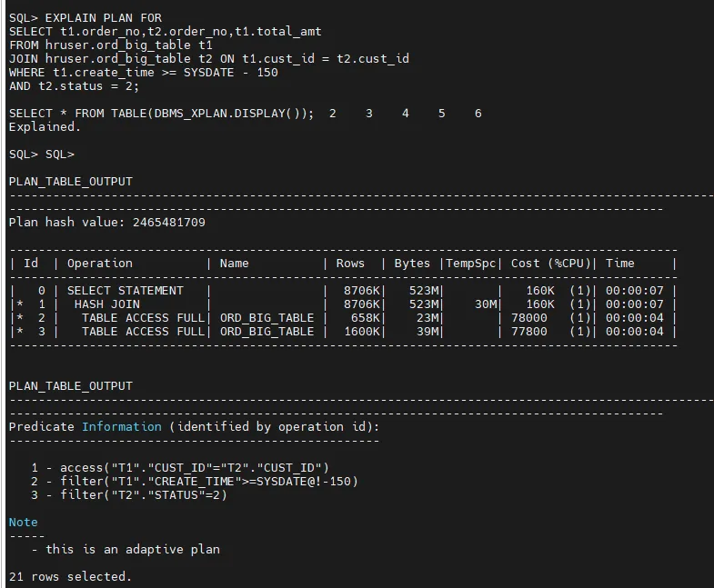
Task: Click the Name column header
Action: tap(234, 263)
